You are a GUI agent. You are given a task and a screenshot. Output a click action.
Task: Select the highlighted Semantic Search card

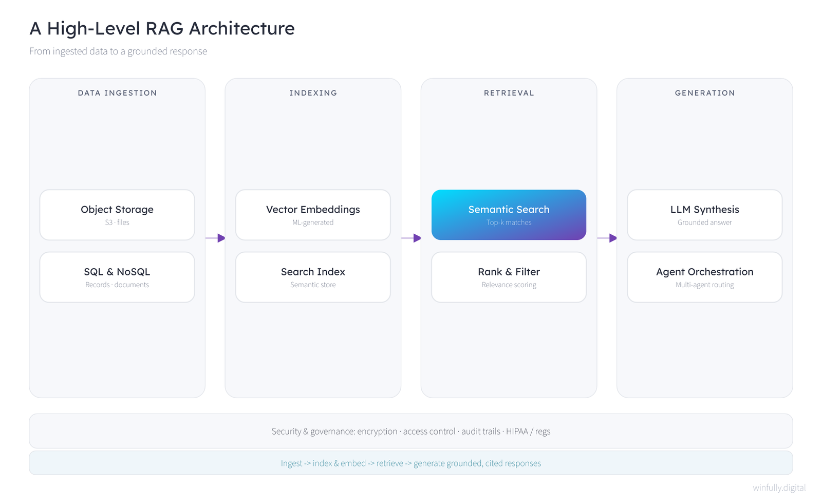(x=509, y=215)
